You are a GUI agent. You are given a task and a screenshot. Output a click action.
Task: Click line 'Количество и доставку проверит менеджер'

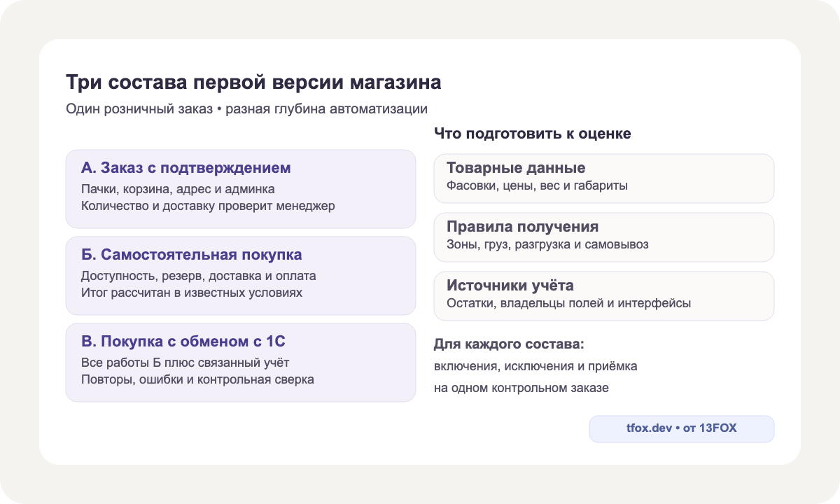tap(208, 206)
